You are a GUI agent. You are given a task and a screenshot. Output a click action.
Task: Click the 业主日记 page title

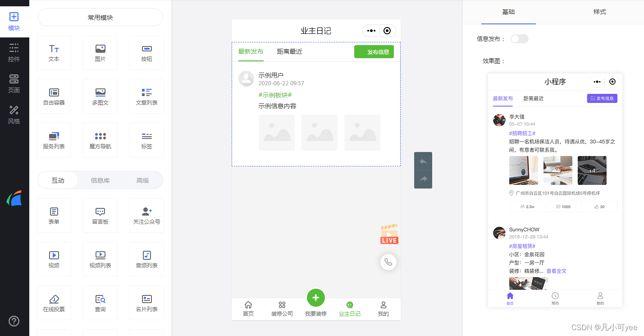point(316,31)
